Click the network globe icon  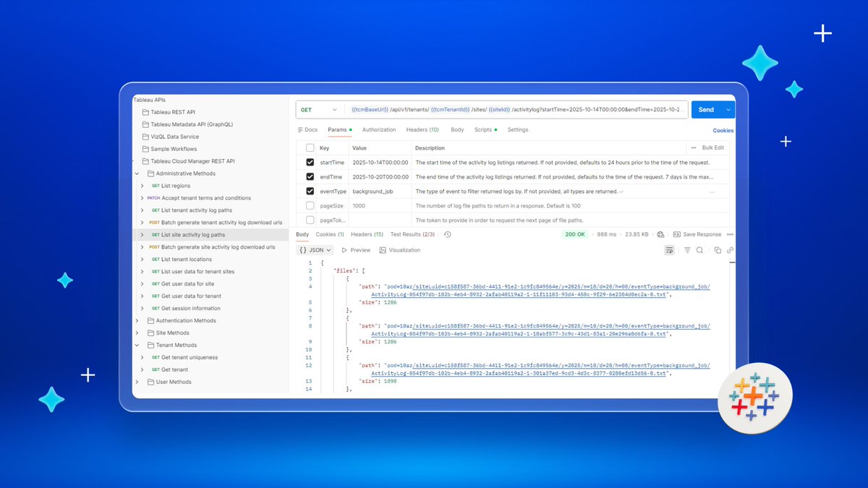pyautogui.click(x=662, y=234)
